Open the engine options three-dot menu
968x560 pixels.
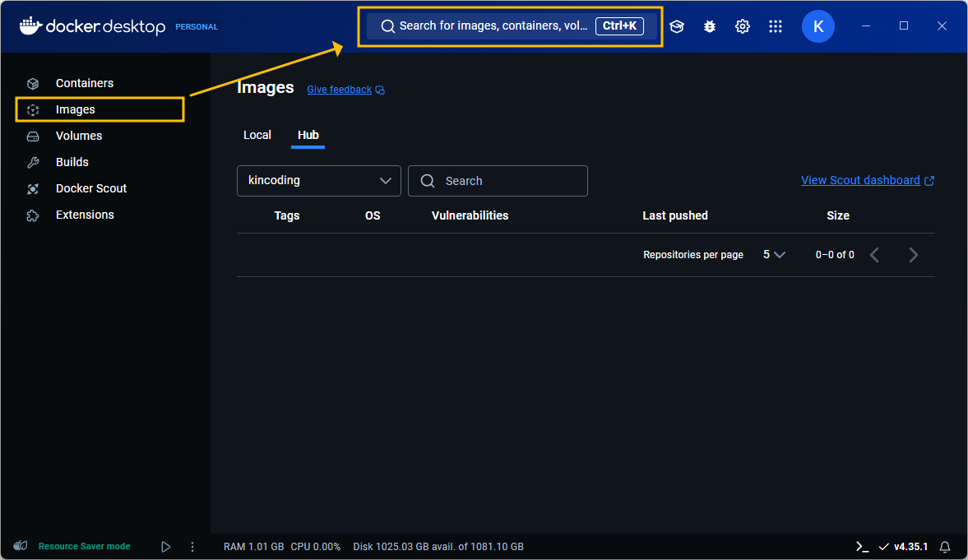[192, 546]
